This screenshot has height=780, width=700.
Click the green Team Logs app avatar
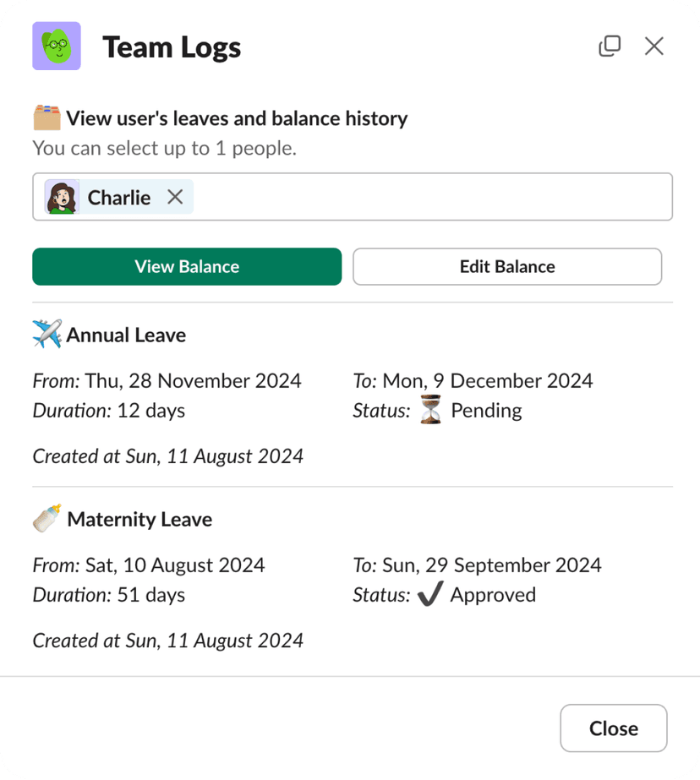[x=57, y=46]
